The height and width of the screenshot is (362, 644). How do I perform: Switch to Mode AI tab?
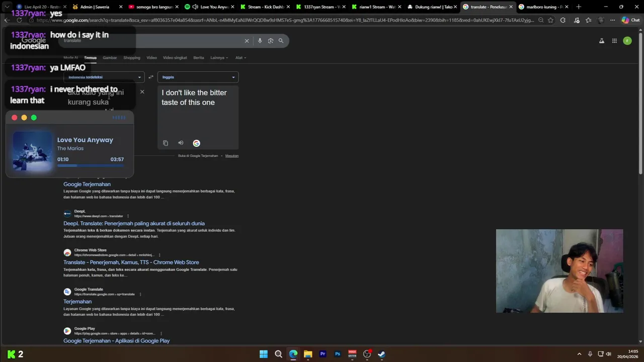pyautogui.click(x=70, y=58)
